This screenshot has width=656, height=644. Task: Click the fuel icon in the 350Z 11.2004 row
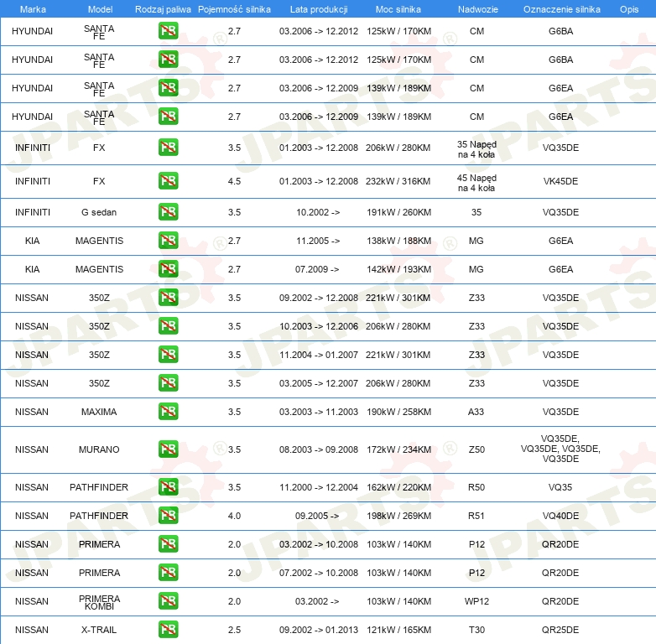tap(168, 354)
